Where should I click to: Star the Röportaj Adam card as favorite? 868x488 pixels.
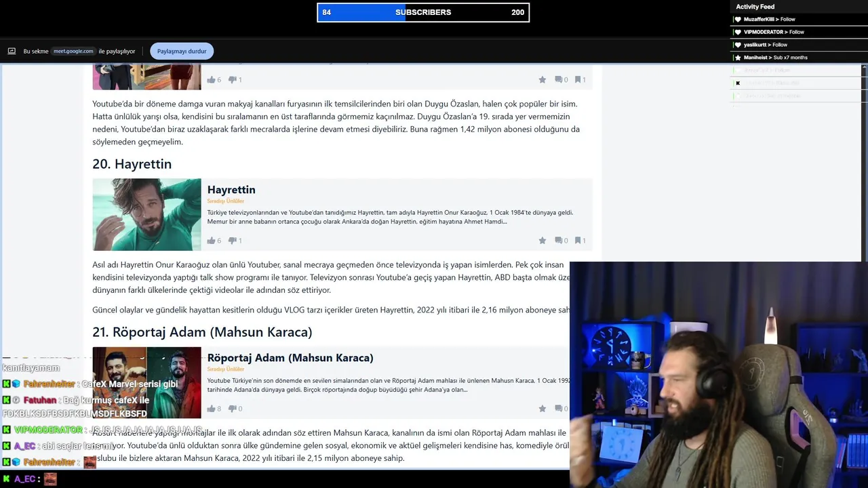click(542, 408)
